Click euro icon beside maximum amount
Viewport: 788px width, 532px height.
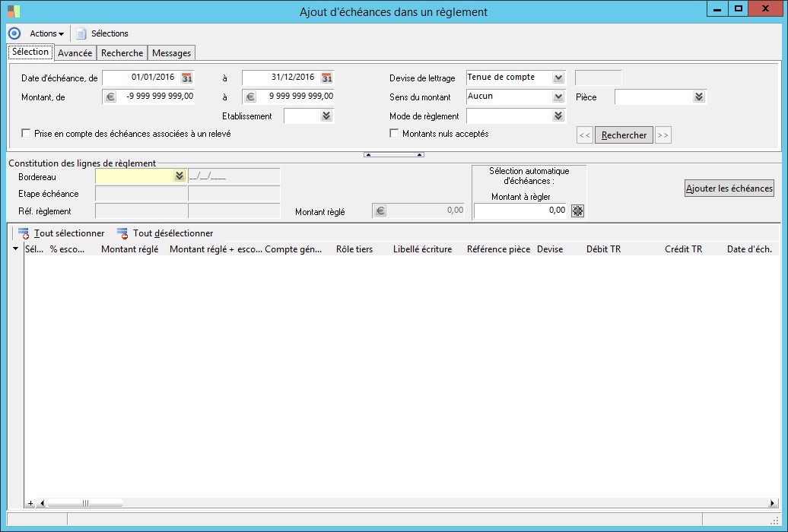(249, 97)
